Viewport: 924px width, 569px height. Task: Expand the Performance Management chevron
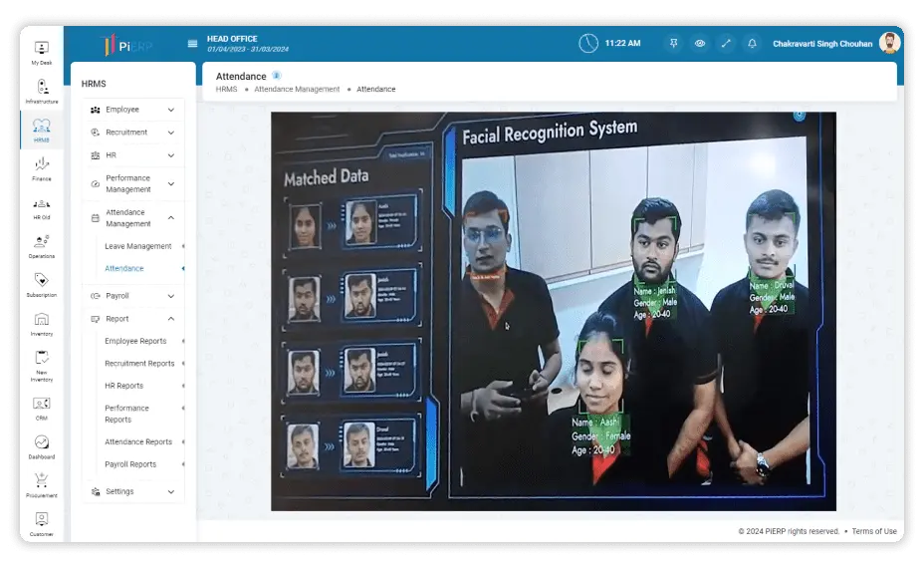point(171,184)
